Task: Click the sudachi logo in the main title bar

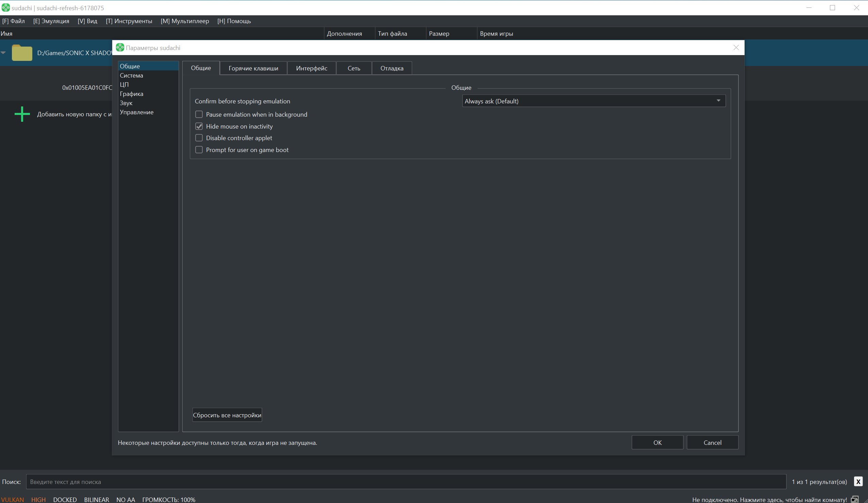Action: pyautogui.click(x=5, y=7)
